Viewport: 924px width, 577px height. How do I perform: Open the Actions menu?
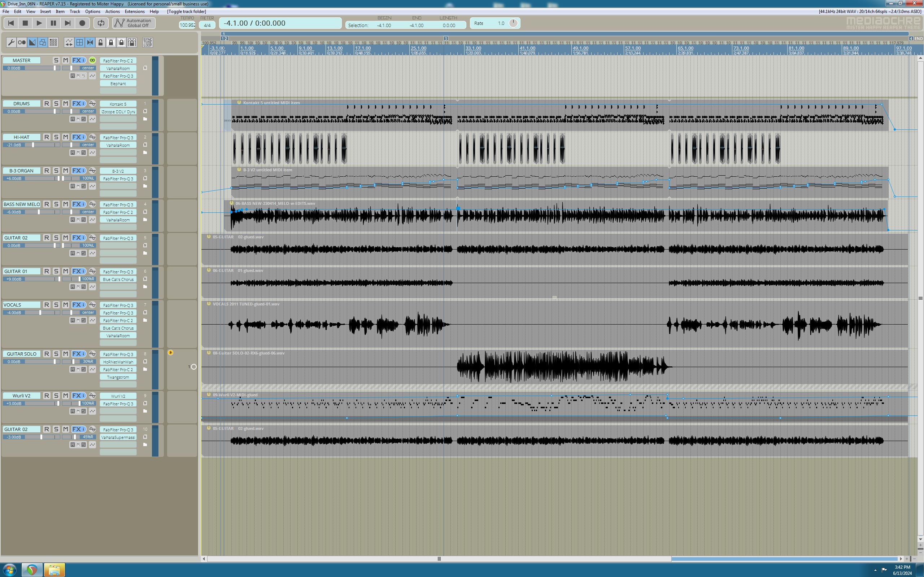112,12
